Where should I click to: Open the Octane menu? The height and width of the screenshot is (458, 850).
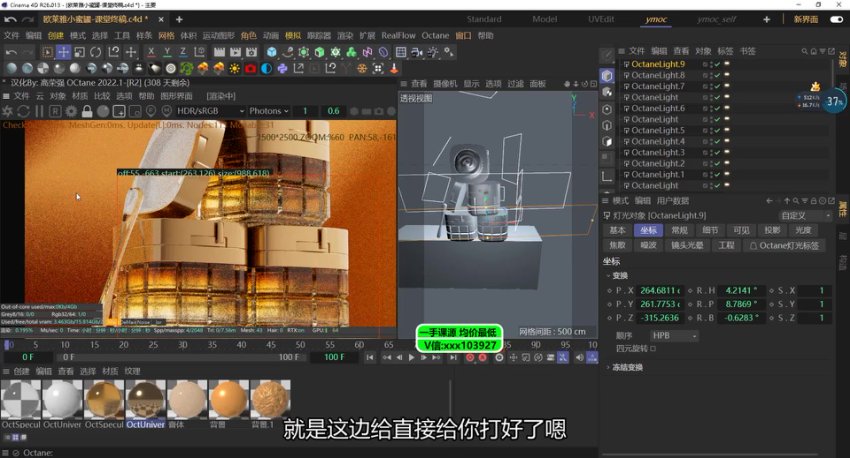coord(435,35)
